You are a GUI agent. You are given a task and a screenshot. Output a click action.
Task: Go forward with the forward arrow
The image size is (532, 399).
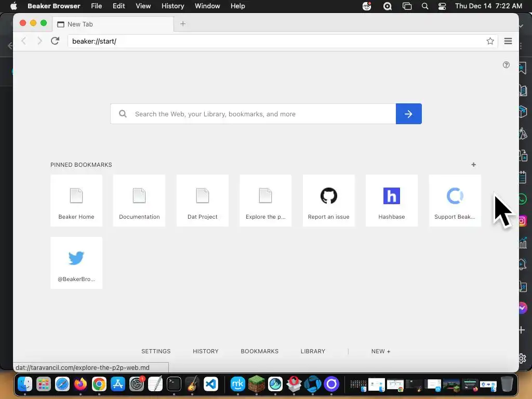39,41
